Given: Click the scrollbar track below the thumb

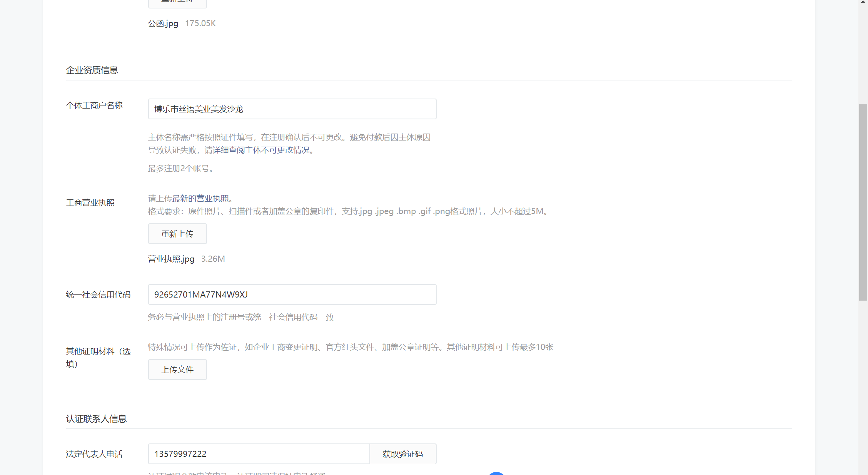Looking at the screenshot, I should point(863,385).
